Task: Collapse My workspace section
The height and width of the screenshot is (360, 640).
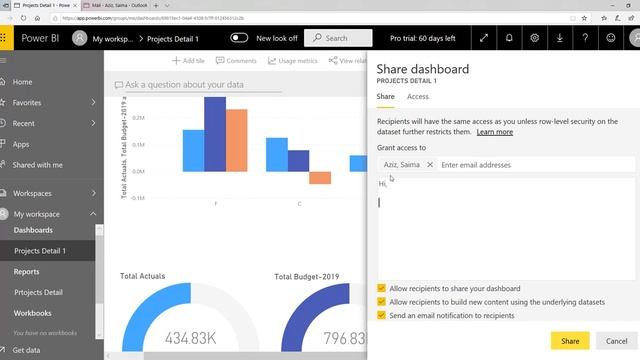Action: coord(93,214)
